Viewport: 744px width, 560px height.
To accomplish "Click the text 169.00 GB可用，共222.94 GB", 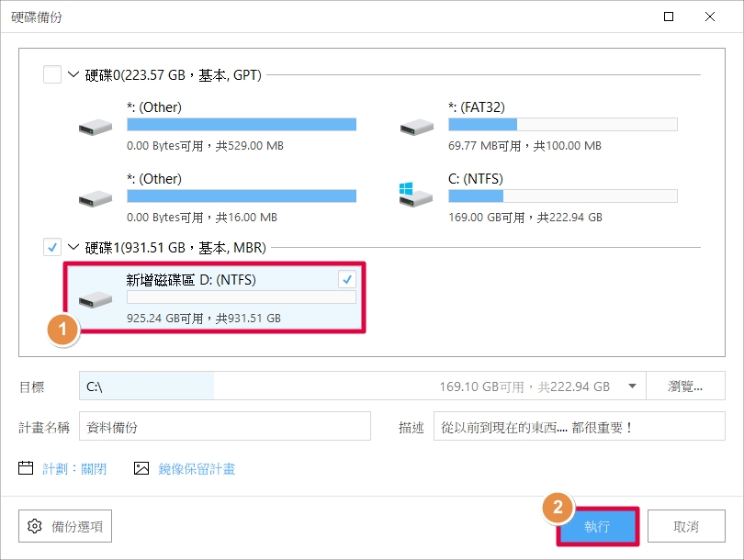I will 525,218.
